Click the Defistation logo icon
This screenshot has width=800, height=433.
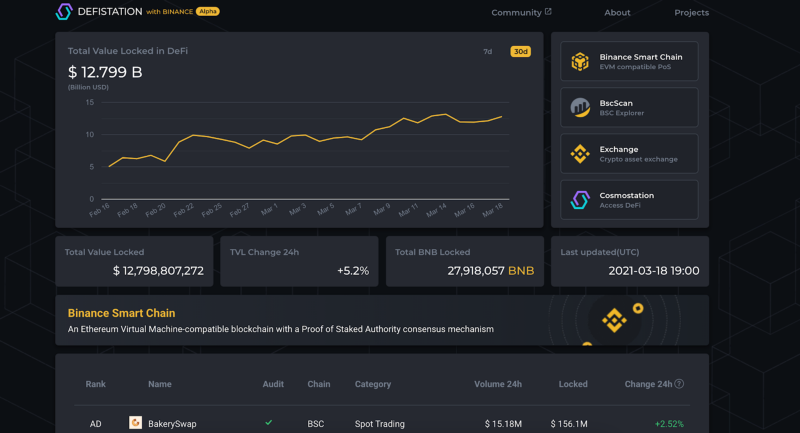[64, 11]
